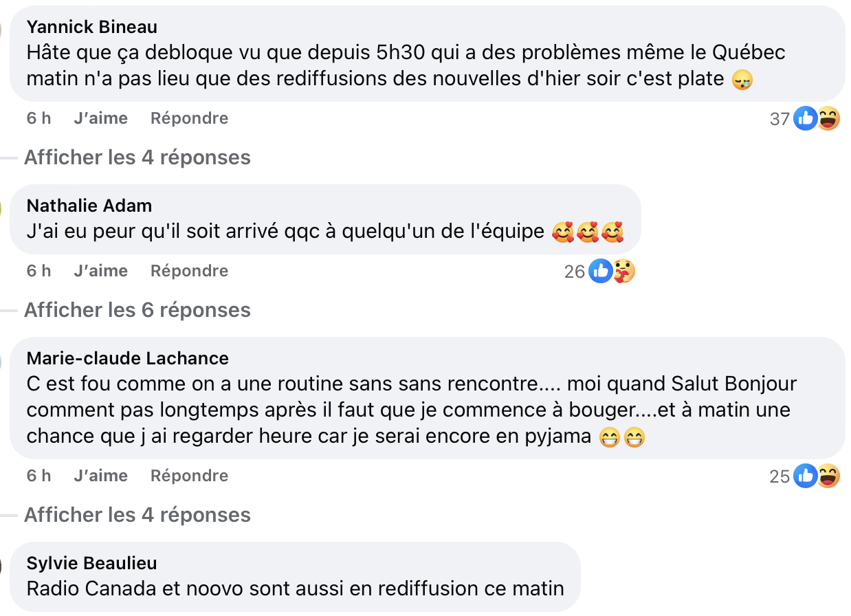Open Yannick Bineau's profile name
Image resolution: width=851 pixels, height=616 pixels.
pos(91,27)
